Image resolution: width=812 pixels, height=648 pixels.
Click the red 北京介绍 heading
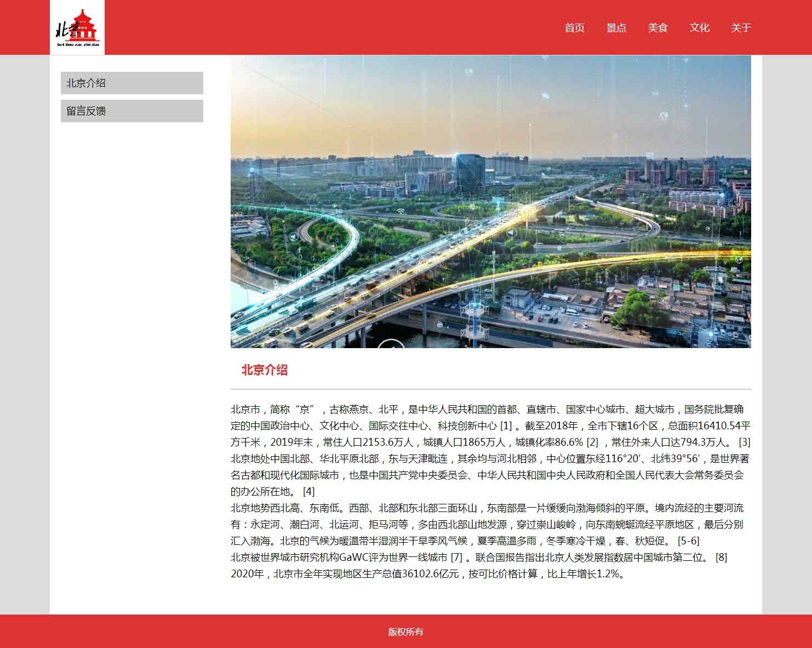click(265, 370)
